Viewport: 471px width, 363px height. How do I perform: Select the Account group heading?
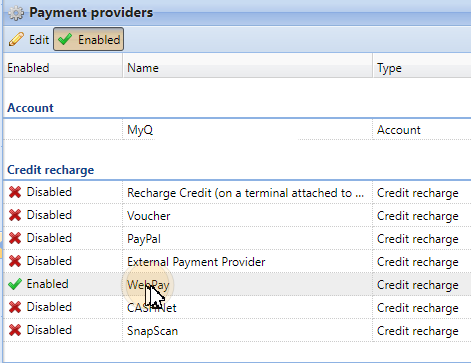point(30,108)
